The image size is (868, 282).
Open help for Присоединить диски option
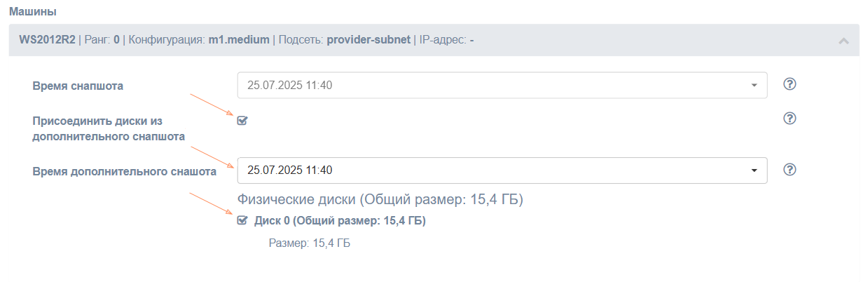[x=790, y=118]
